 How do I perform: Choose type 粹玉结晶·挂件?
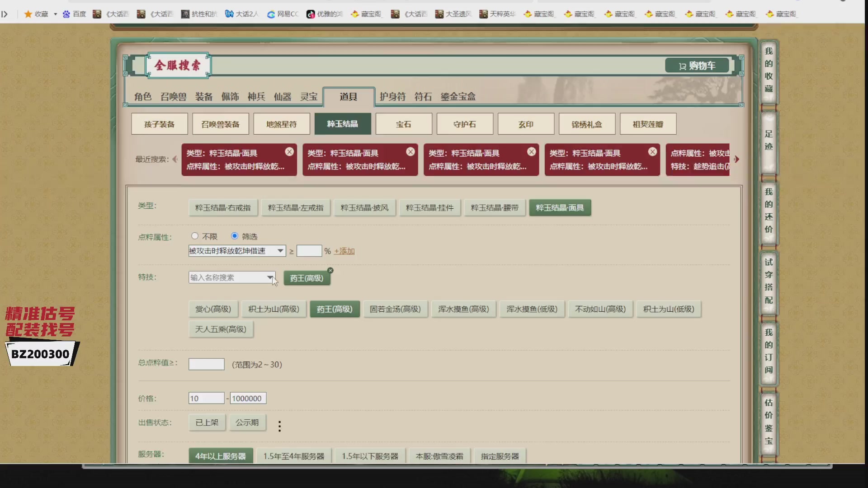[x=429, y=208]
